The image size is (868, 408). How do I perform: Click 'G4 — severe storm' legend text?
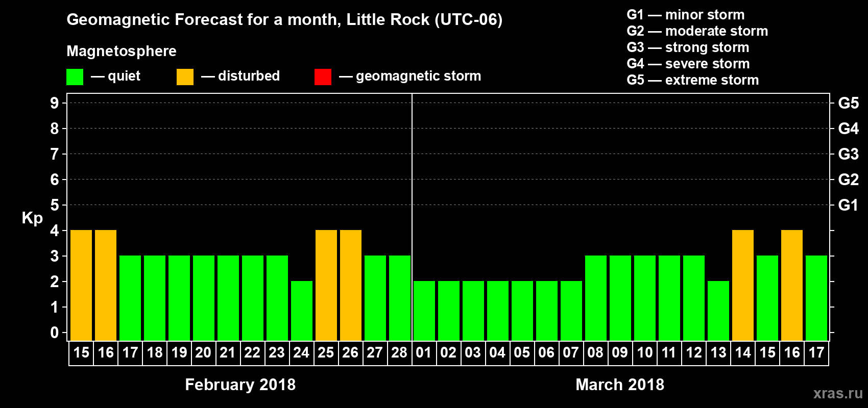coord(688,64)
